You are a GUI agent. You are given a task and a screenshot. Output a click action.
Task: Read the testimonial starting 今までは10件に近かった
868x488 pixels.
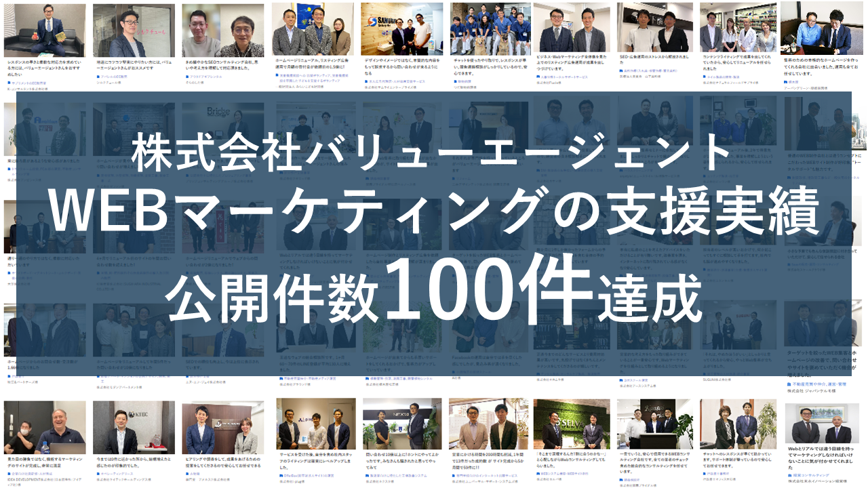click(134, 462)
